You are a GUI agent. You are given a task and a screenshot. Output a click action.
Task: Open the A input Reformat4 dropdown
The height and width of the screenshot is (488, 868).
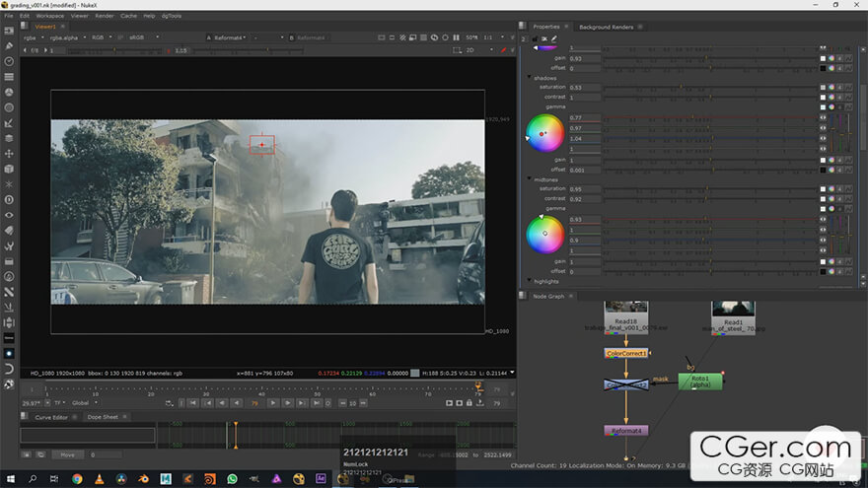(227, 37)
